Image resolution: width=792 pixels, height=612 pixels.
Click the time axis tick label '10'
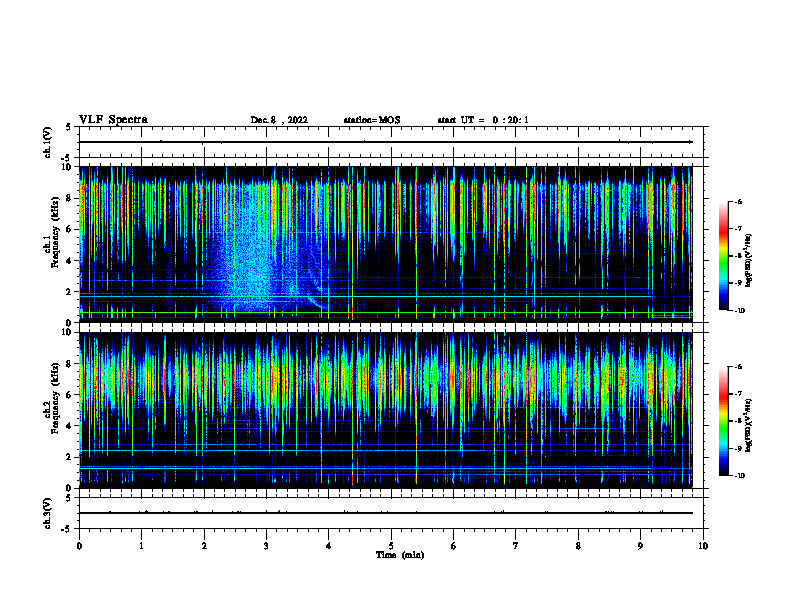pos(703,546)
